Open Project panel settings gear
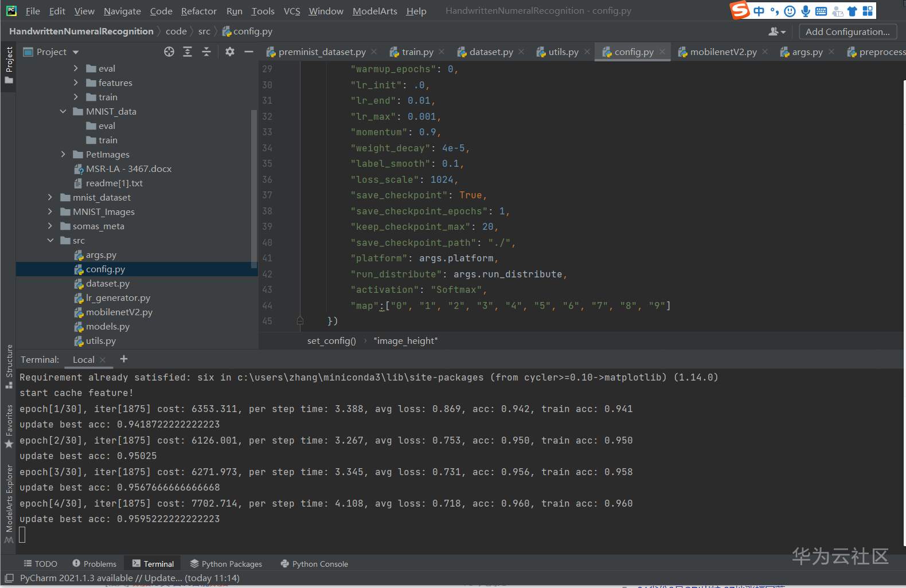The image size is (906, 588). coord(230,52)
